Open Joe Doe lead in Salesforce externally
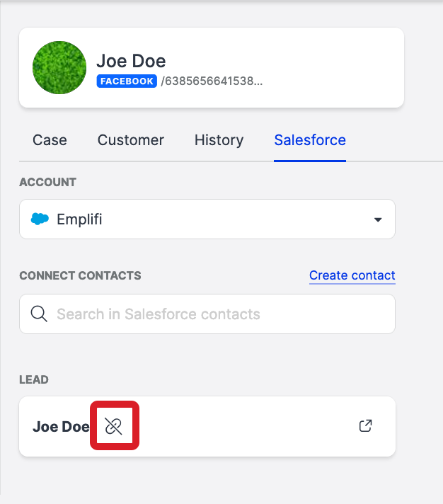The width and height of the screenshot is (443, 504). 366,426
